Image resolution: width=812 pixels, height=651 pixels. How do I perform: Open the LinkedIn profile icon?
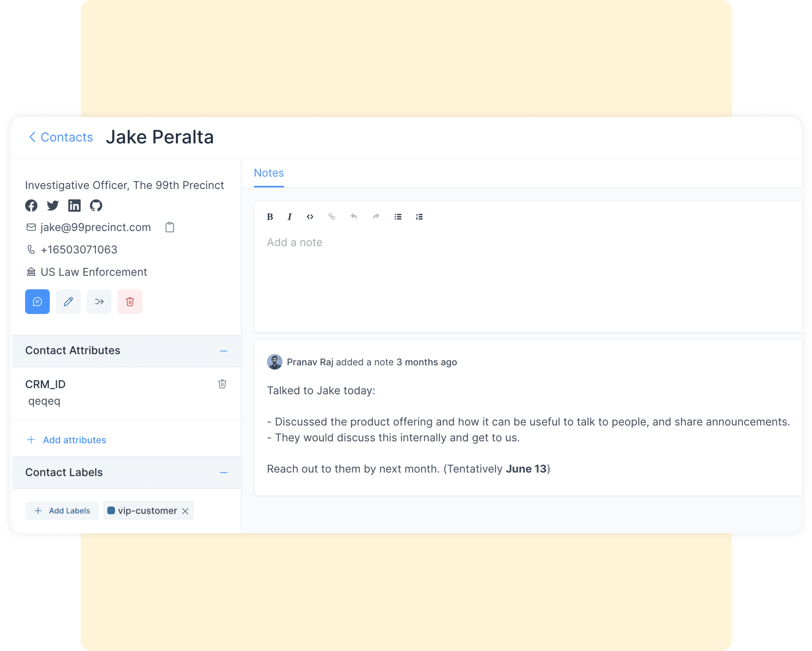tap(74, 205)
